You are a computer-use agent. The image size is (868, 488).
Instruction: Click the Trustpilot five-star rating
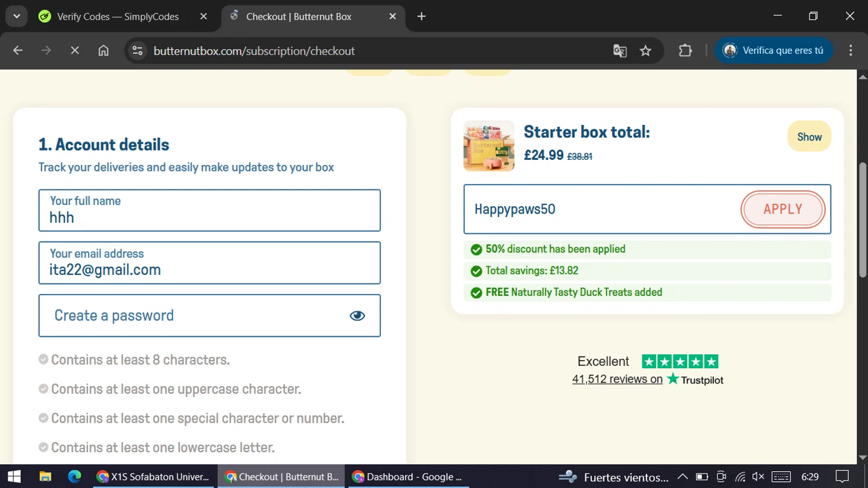coord(680,362)
